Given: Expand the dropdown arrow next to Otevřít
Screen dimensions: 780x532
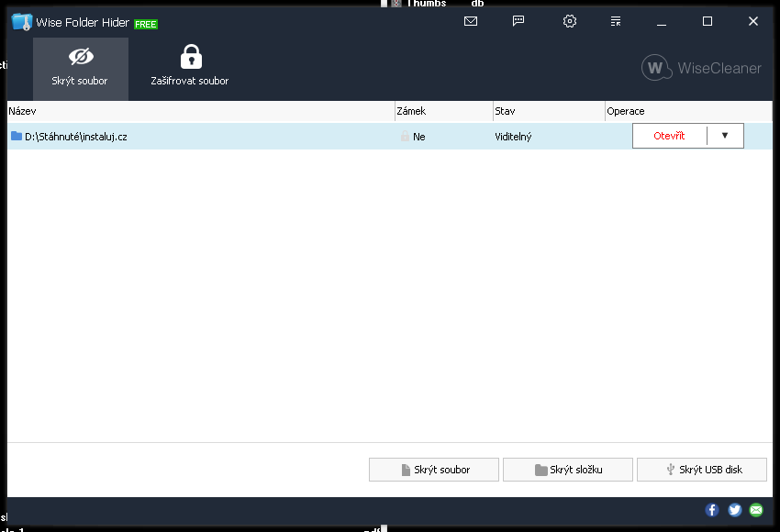Looking at the screenshot, I should (x=725, y=136).
